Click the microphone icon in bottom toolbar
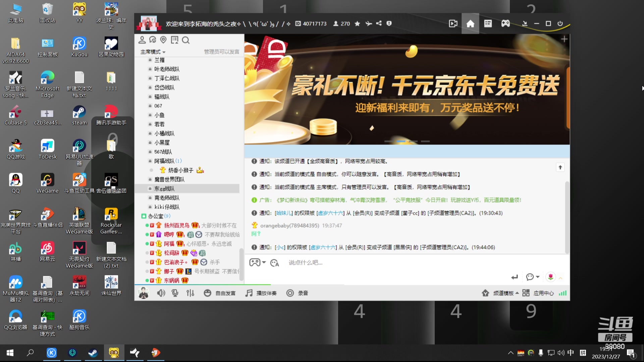Viewport: 644px width, 362px height. [174, 293]
